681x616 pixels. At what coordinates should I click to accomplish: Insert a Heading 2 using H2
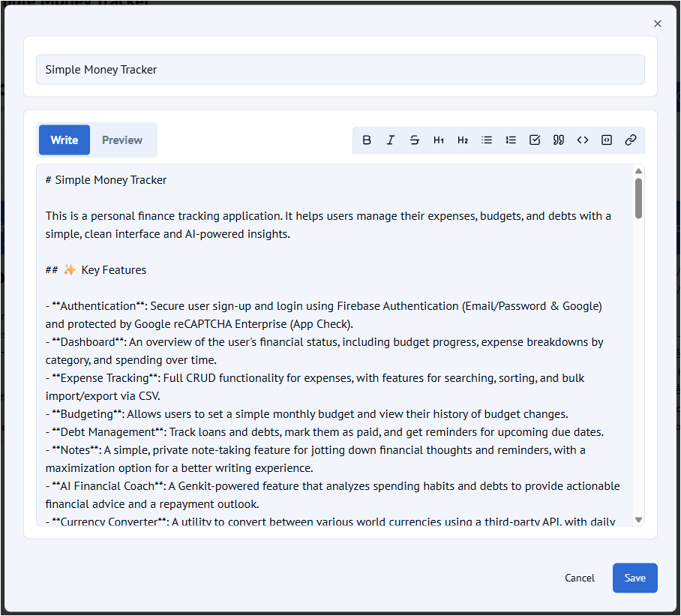463,140
